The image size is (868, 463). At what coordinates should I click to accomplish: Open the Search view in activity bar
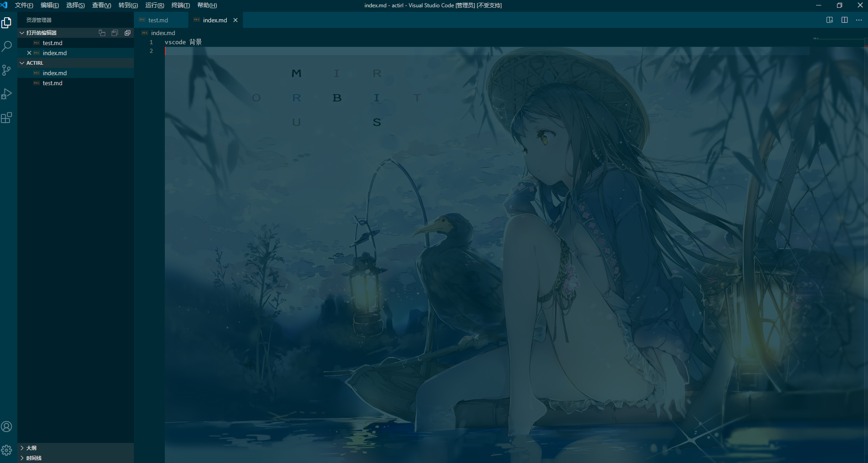(x=6, y=46)
